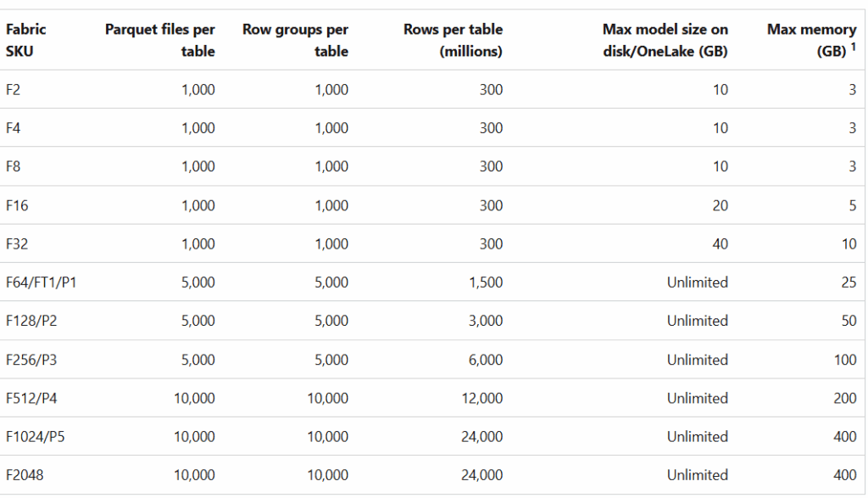Select the F8 SKU cell
868x498 pixels.
point(14,166)
